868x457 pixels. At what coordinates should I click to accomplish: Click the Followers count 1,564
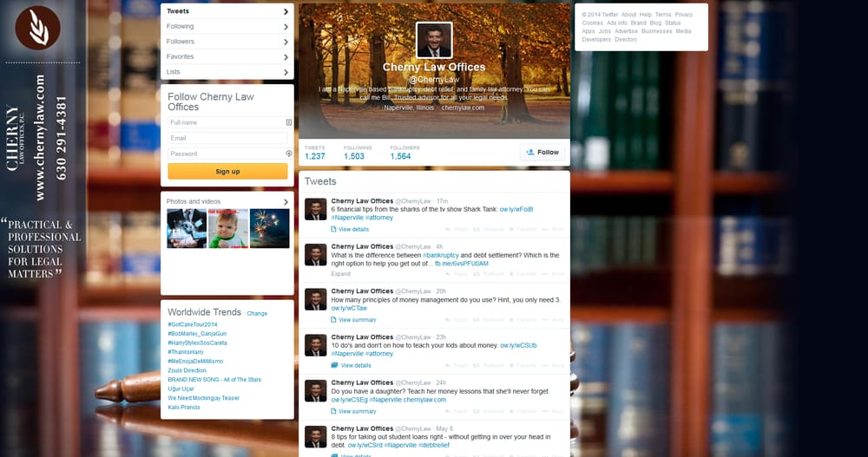tap(400, 156)
